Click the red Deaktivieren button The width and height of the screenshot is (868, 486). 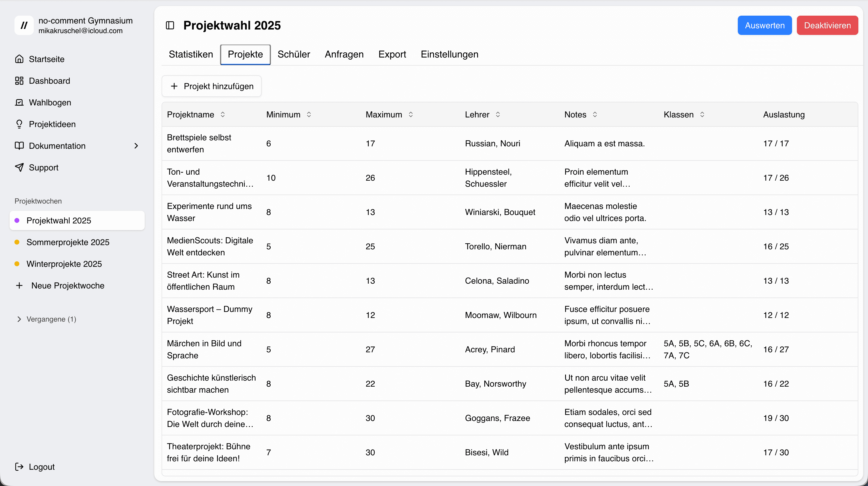[x=827, y=25]
